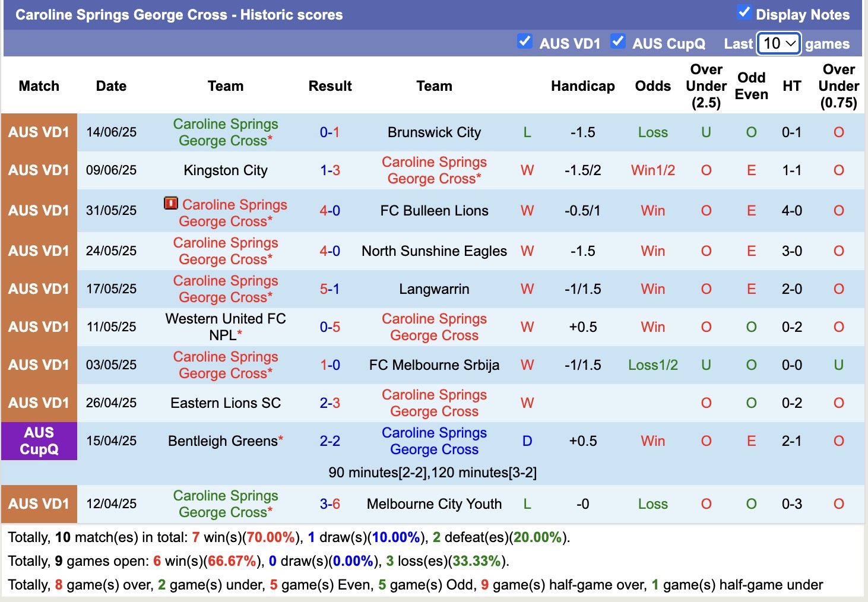Select the Kingston City team name

tap(226, 170)
